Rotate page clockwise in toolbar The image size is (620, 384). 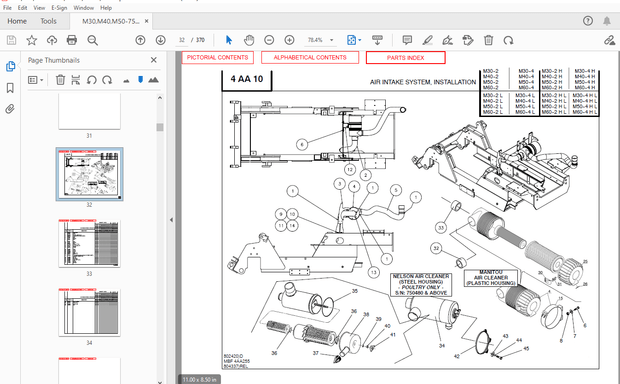[x=508, y=40]
